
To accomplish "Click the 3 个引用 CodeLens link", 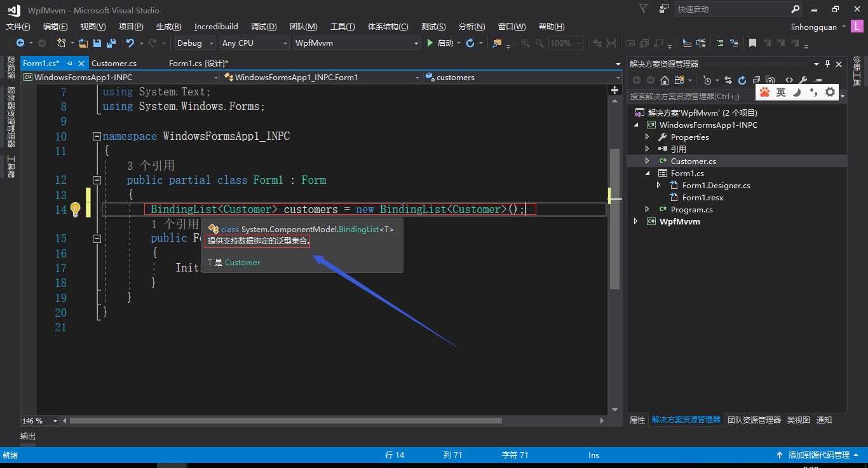I will pos(151,165).
